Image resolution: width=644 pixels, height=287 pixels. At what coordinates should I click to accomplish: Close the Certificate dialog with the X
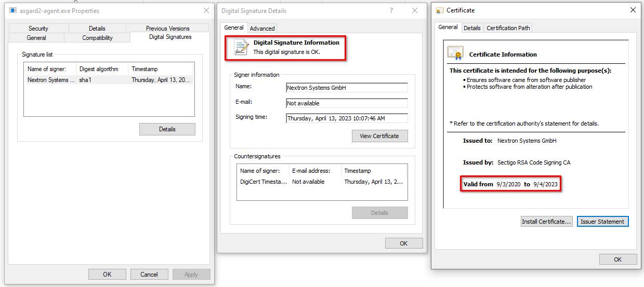click(633, 10)
